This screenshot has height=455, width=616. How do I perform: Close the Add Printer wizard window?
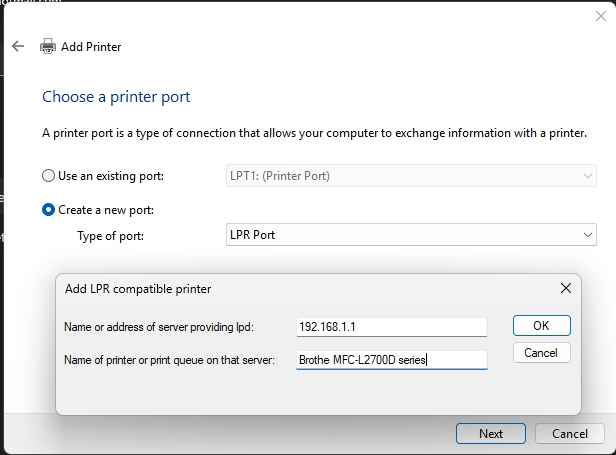pos(601,16)
